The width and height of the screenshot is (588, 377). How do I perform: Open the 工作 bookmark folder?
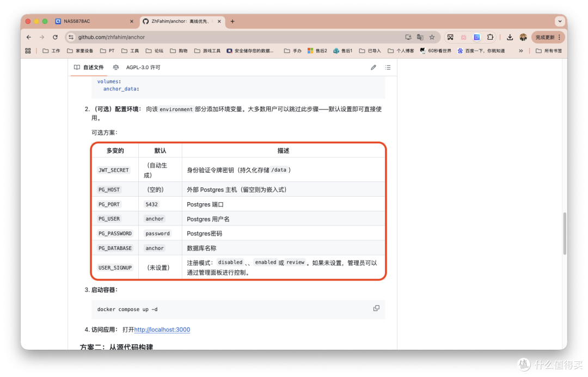(x=51, y=51)
